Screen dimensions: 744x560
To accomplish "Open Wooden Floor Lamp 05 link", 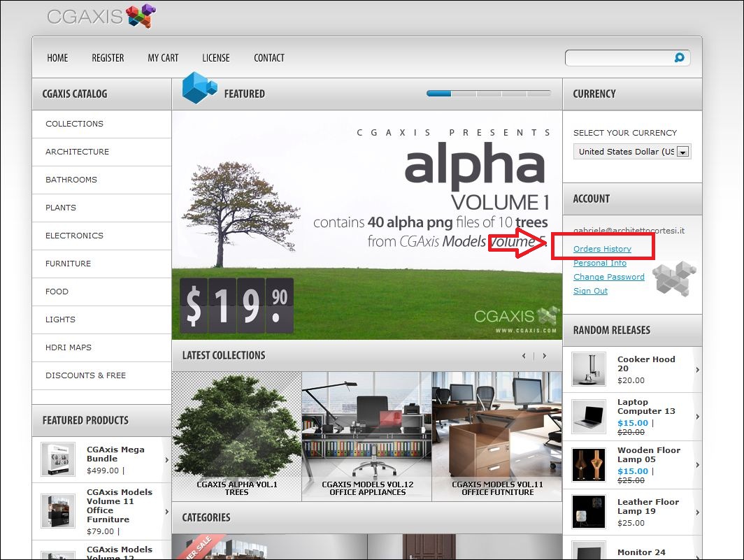I will [649, 454].
